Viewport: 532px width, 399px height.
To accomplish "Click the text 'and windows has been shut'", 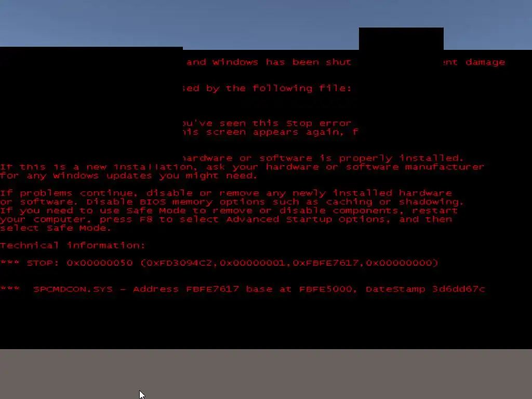I will coord(269,62).
